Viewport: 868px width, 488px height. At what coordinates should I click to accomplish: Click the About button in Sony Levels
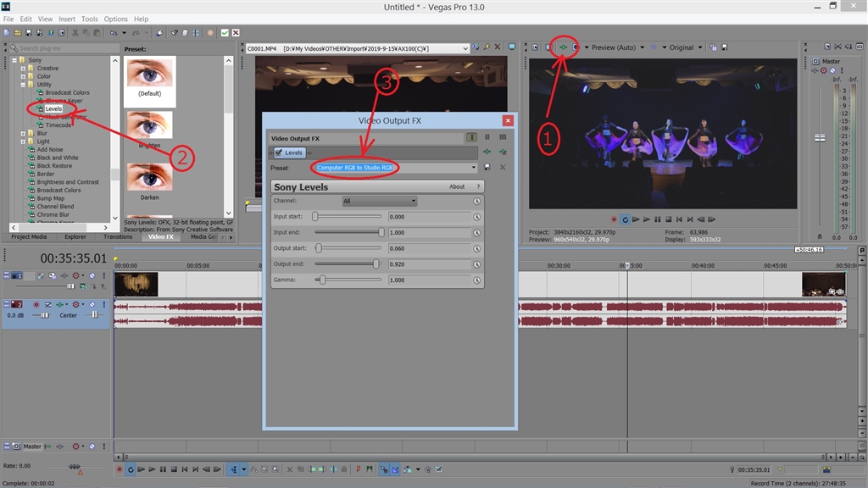click(457, 186)
